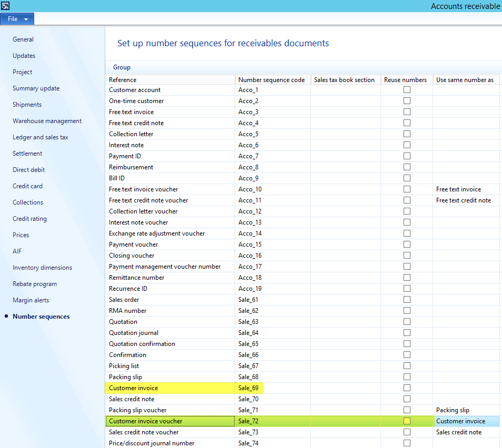Toggle Reuse numbers for Customer invoice voucher
Image resolution: width=502 pixels, height=448 pixels.
(x=407, y=421)
